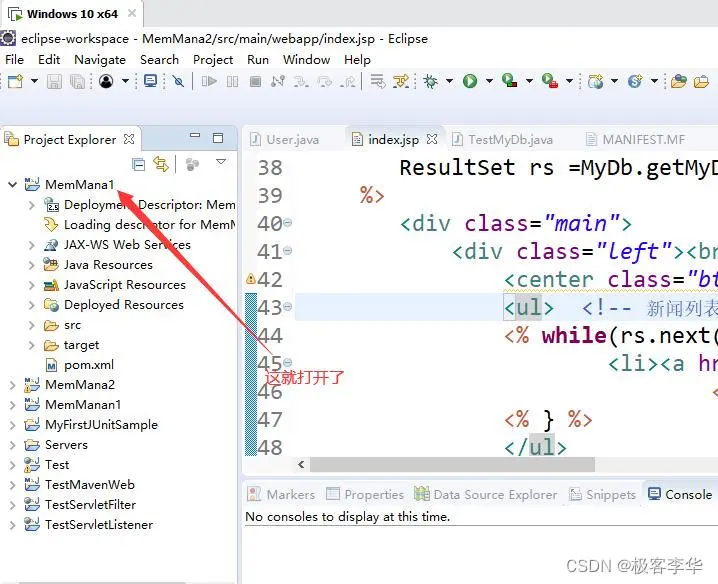Expand the src folder node
Image resolution: width=718 pixels, height=584 pixels.
pos(32,325)
